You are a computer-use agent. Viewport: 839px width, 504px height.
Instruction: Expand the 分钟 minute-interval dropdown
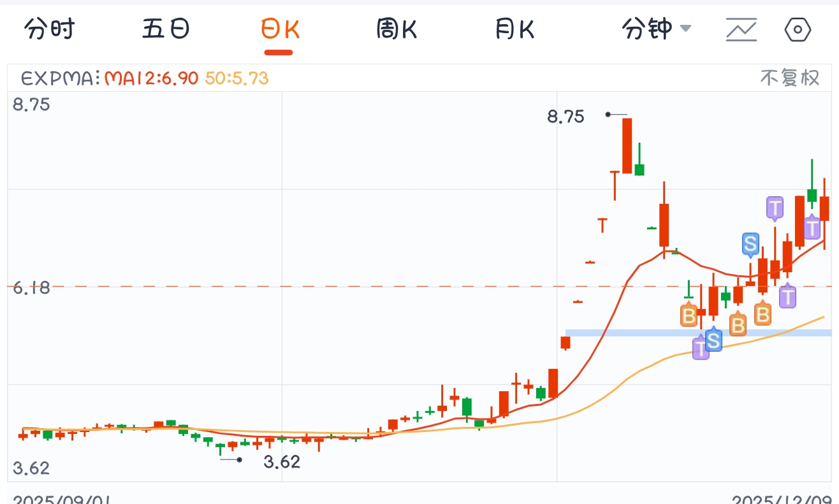pos(656,29)
